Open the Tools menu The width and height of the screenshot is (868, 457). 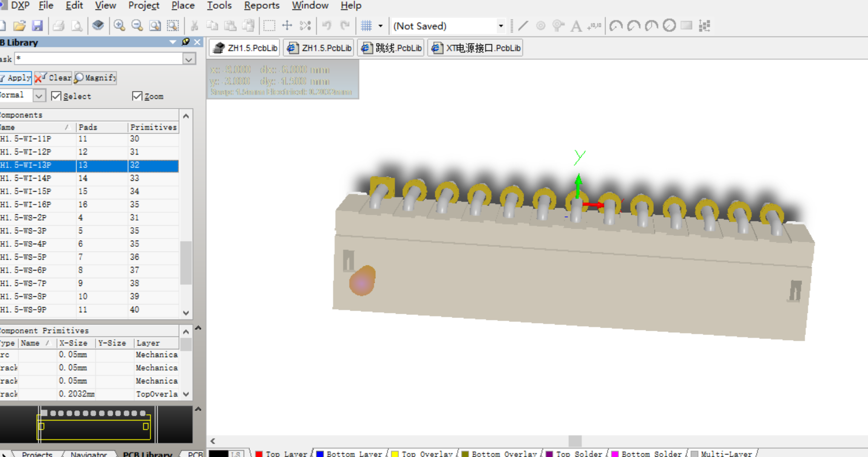219,6
